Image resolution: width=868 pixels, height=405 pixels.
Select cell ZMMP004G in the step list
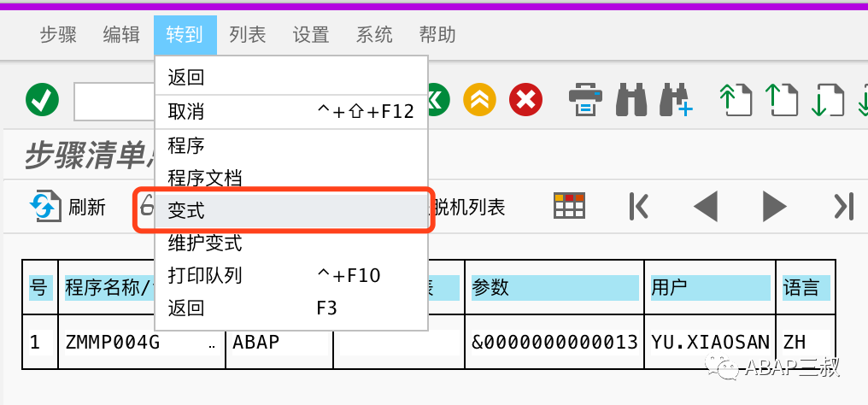click(x=142, y=343)
